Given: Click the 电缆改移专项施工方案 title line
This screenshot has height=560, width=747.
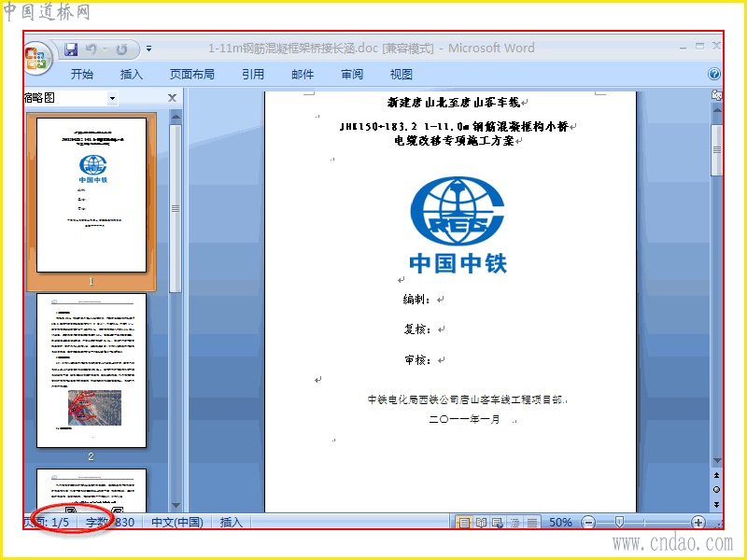Looking at the screenshot, I should (x=454, y=141).
